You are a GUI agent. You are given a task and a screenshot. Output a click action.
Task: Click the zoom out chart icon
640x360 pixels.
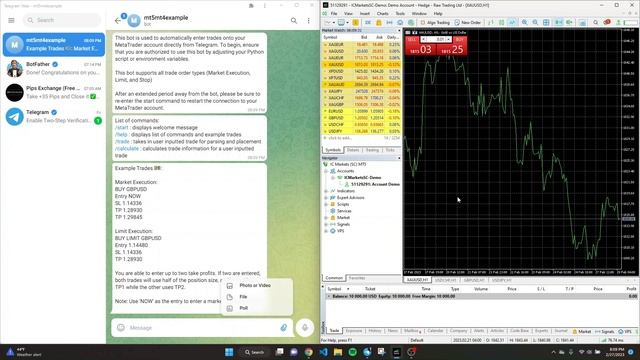535,22
